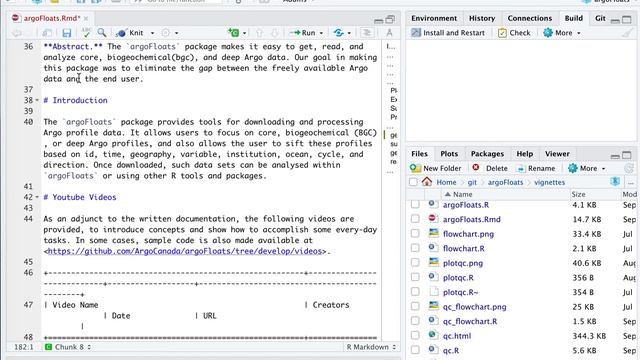The image size is (640, 360).
Task: Open Knit options dropdown arrow
Action: point(153,33)
